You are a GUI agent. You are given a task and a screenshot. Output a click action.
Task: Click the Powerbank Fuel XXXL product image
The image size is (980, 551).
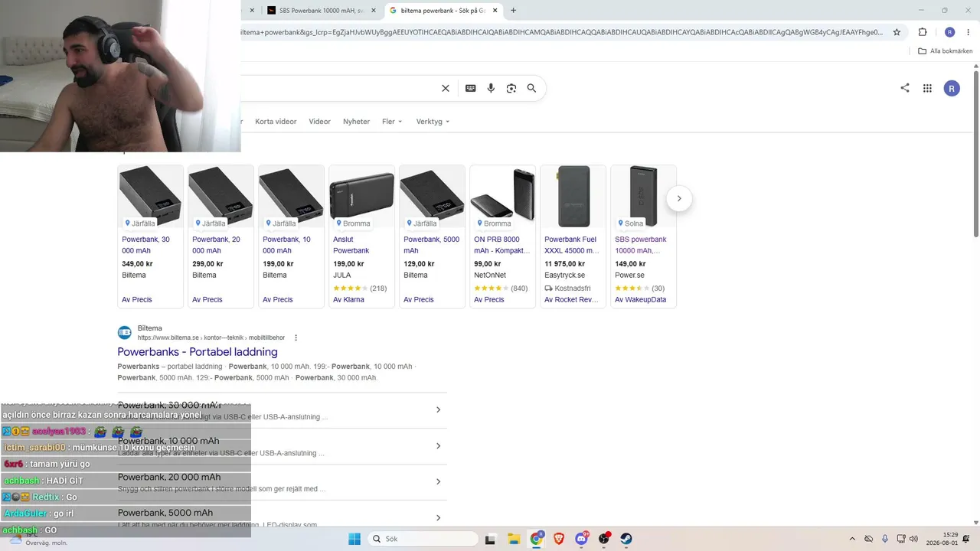pos(573,197)
